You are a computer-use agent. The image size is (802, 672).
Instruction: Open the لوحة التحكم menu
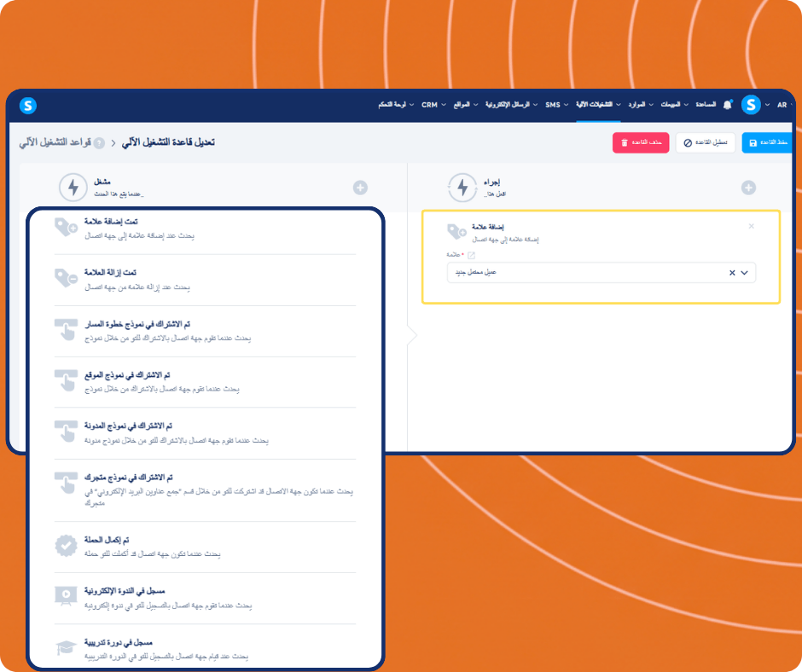[x=396, y=105]
